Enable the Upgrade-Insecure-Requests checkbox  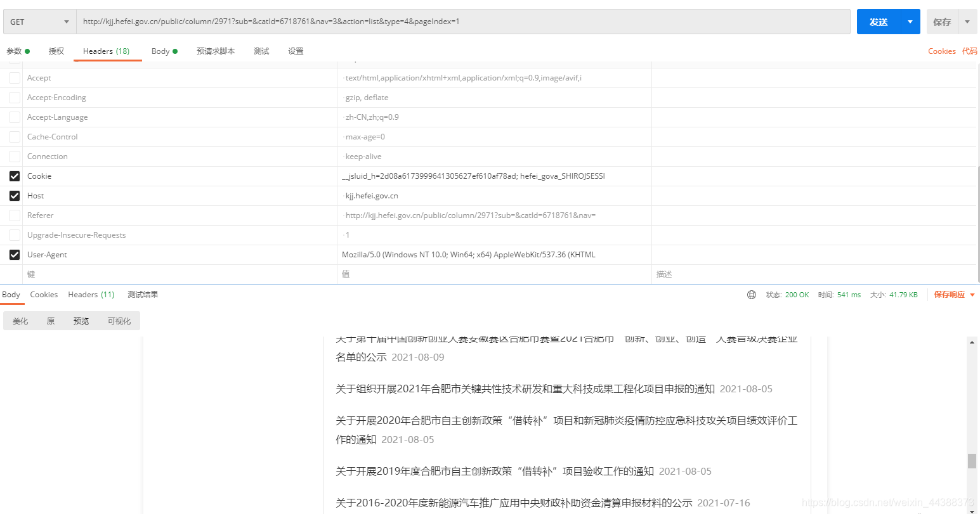tap(15, 235)
